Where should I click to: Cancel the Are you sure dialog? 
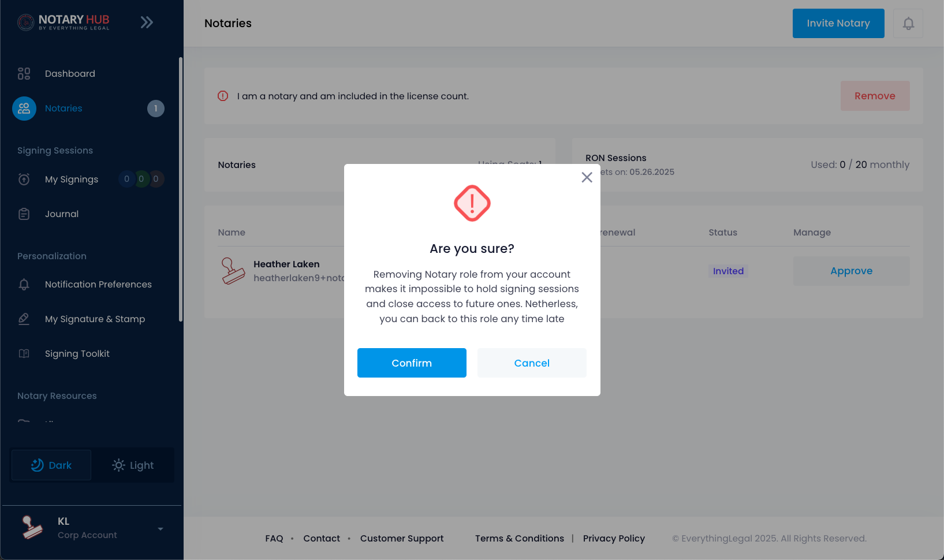(532, 363)
